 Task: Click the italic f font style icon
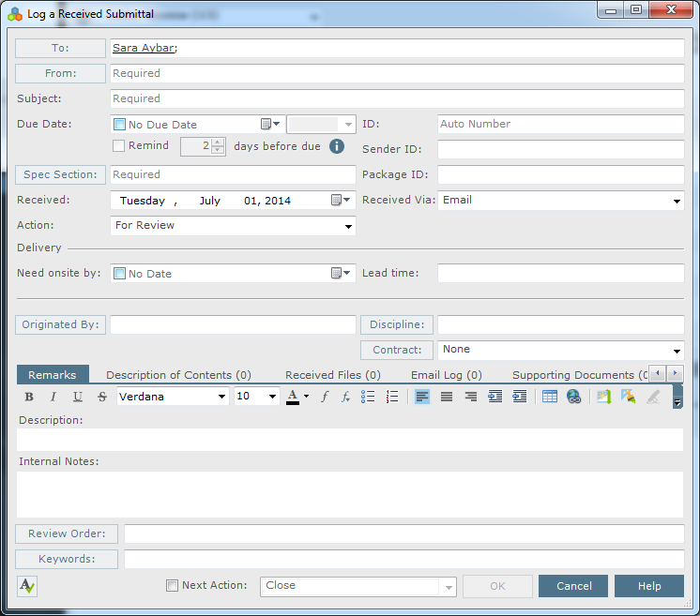point(325,397)
